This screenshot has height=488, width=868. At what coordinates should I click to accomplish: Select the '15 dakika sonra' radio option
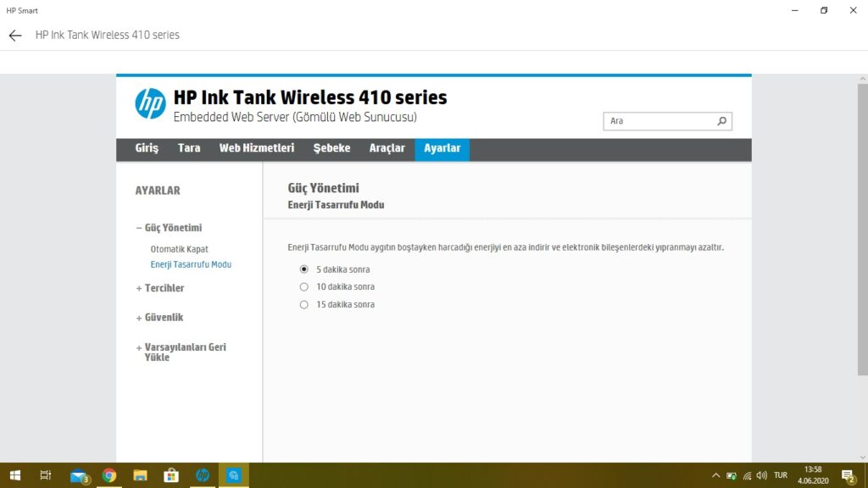[x=304, y=305]
